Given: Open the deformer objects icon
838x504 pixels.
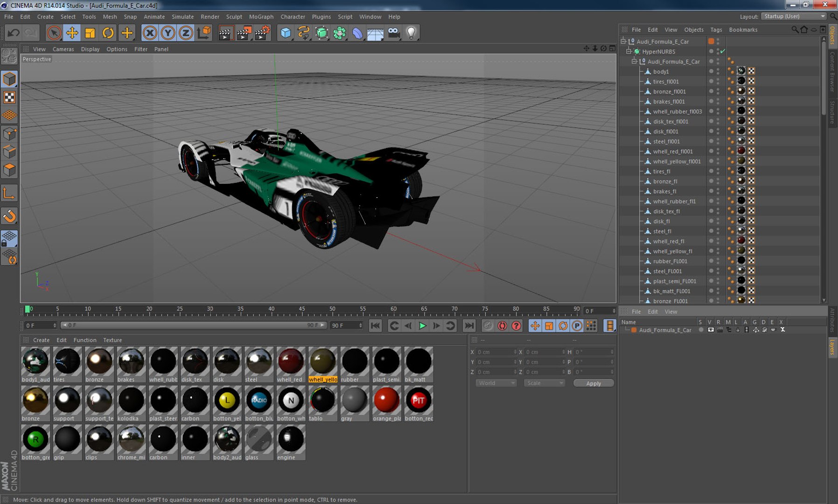Looking at the screenshot, I should [357, 33].
